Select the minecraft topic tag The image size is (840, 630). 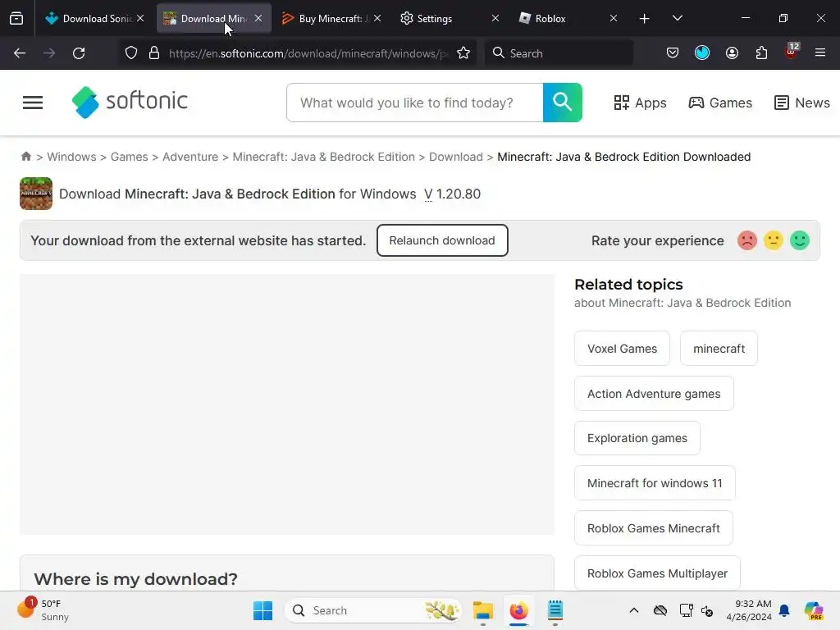(719, 348)
